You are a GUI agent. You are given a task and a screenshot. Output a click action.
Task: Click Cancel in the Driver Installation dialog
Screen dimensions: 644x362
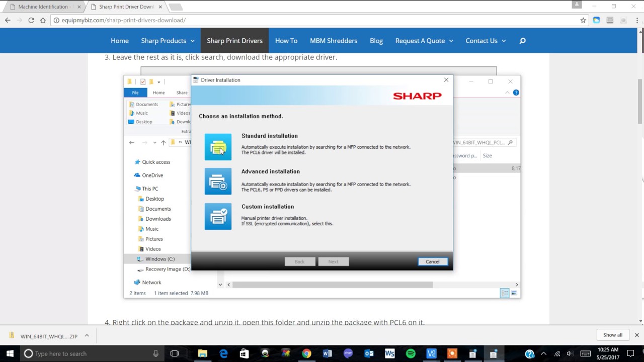(432, 261)
